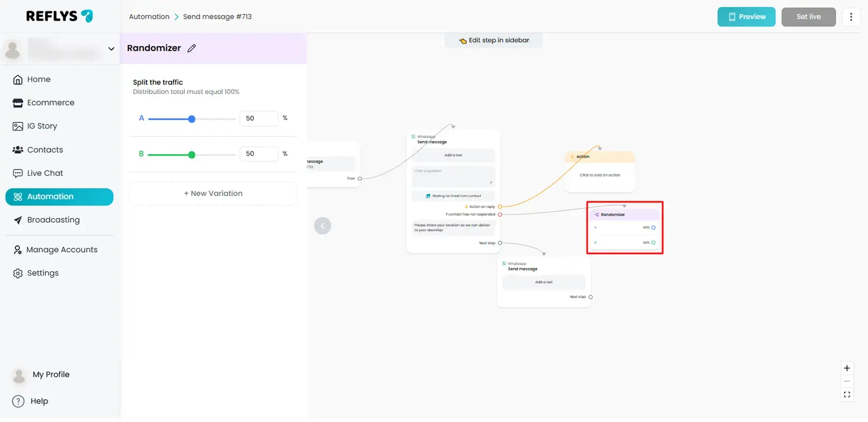The width and height of the screenshot is (868, 422).
Task: Open Home from the sidebar
Action: [39, 79]
